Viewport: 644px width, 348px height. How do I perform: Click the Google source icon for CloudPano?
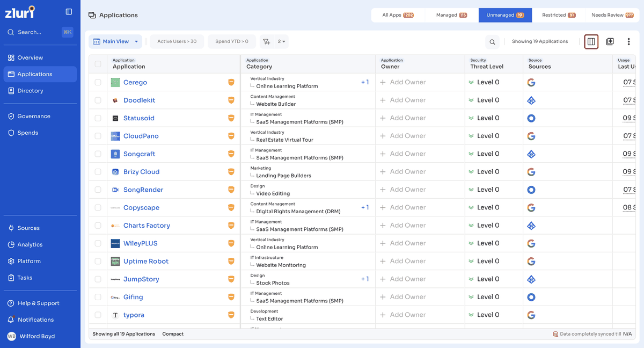(531, 136)
